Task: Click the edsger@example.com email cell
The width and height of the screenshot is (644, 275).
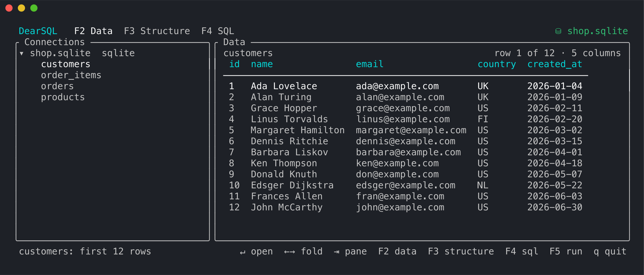Action: click(x=406, y=185)
